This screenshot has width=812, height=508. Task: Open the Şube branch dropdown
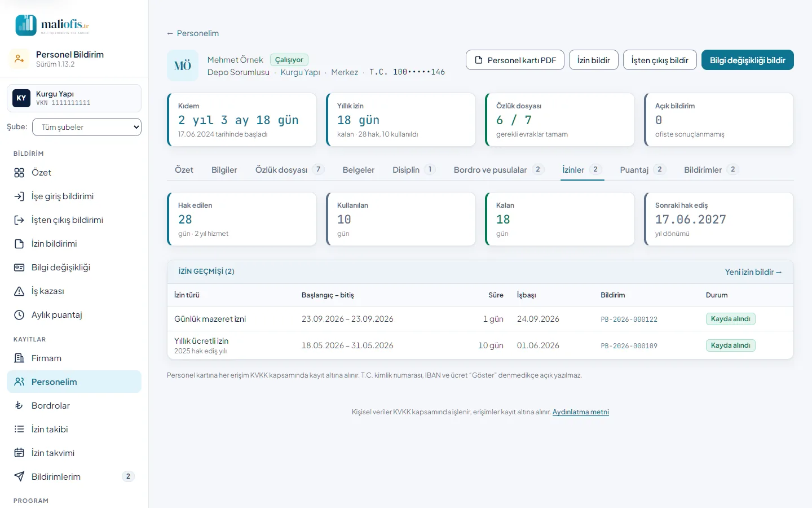coord(87,127)
